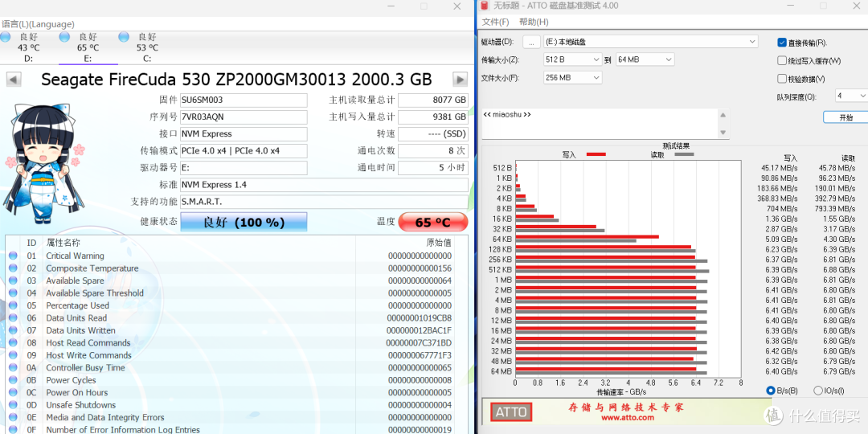Click the anime mascot character image

coord(44,162)
